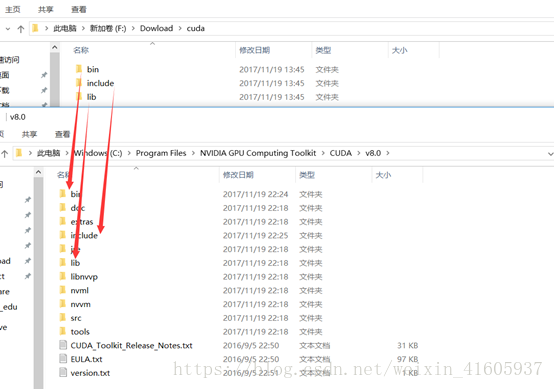The image size is (554, 389).
Task: Select tools folder name
Action: click(80, 331)
